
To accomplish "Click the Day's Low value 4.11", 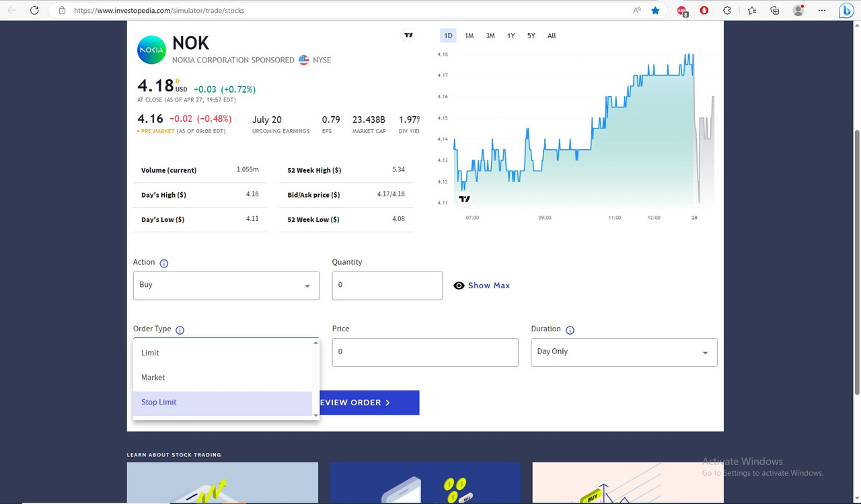I will click(252, 219).
